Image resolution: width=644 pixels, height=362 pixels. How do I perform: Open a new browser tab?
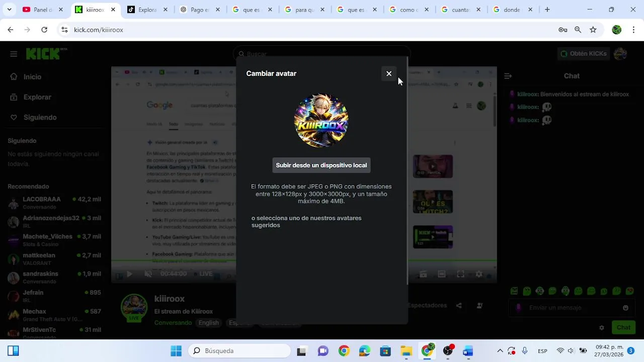[x=547, y=10]
